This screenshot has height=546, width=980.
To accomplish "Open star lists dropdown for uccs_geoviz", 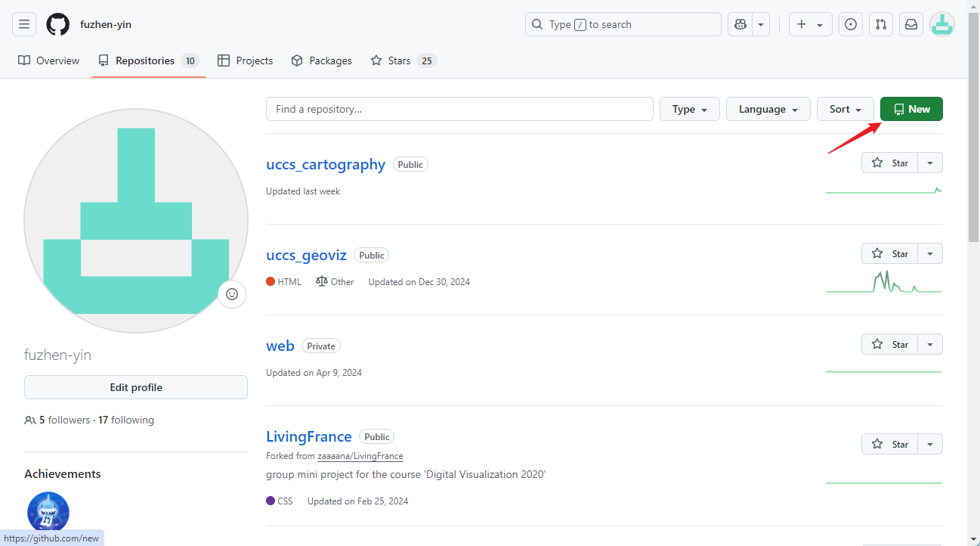I will 930,253.
